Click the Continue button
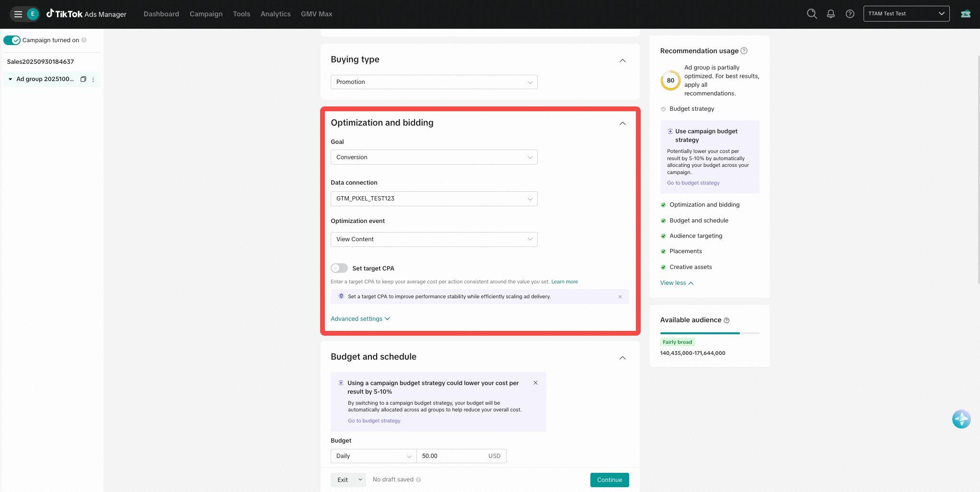Screen dimensions: 980x492 pyautogui.click(x=609, y=480)
